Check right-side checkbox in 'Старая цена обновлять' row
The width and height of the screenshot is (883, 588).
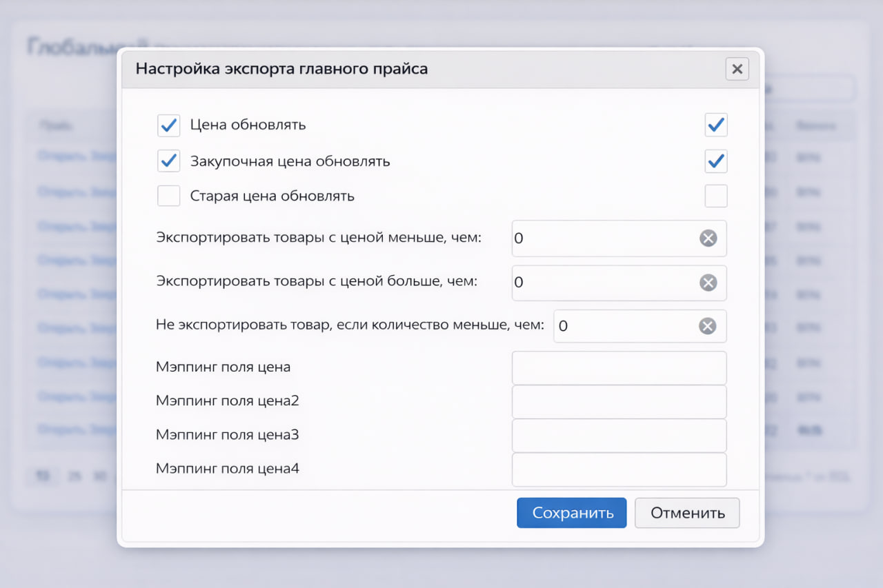pyautogui.click(x=716, y=196)
